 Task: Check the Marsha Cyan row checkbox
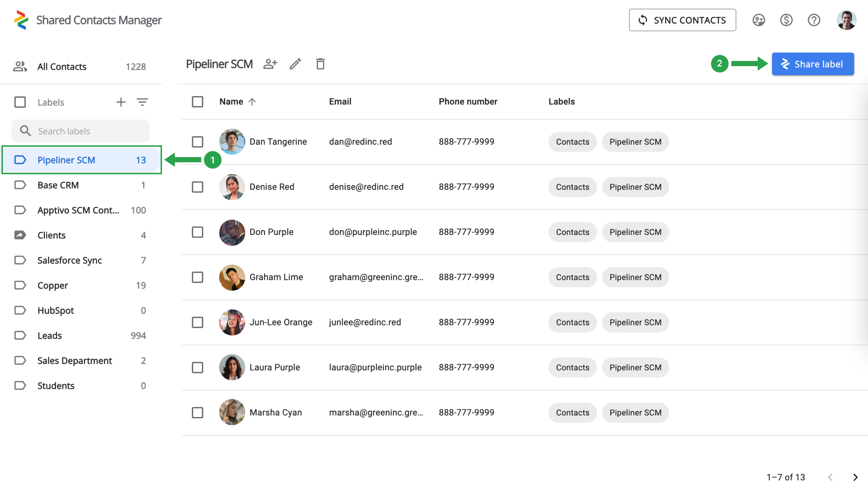coord(197,413)
